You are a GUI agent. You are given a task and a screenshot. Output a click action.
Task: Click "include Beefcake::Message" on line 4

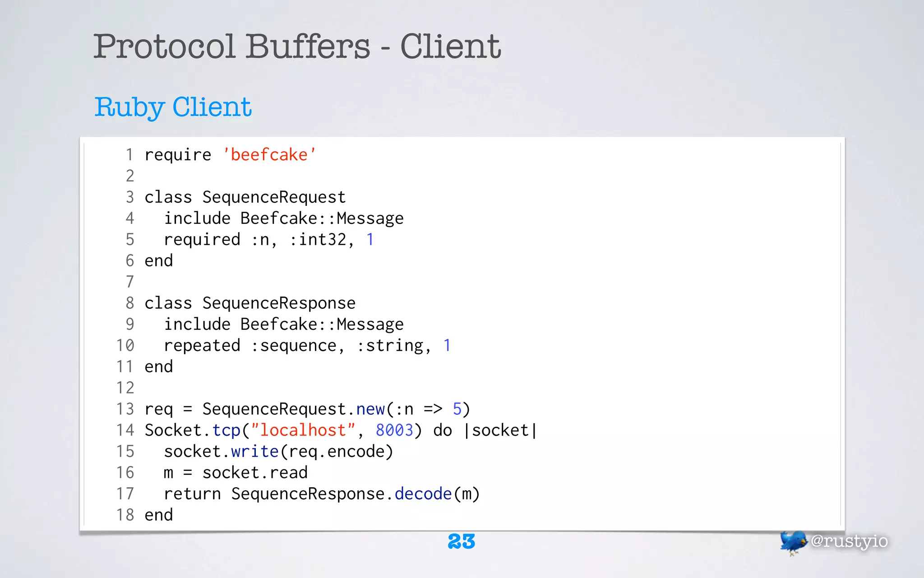point(284,219)
